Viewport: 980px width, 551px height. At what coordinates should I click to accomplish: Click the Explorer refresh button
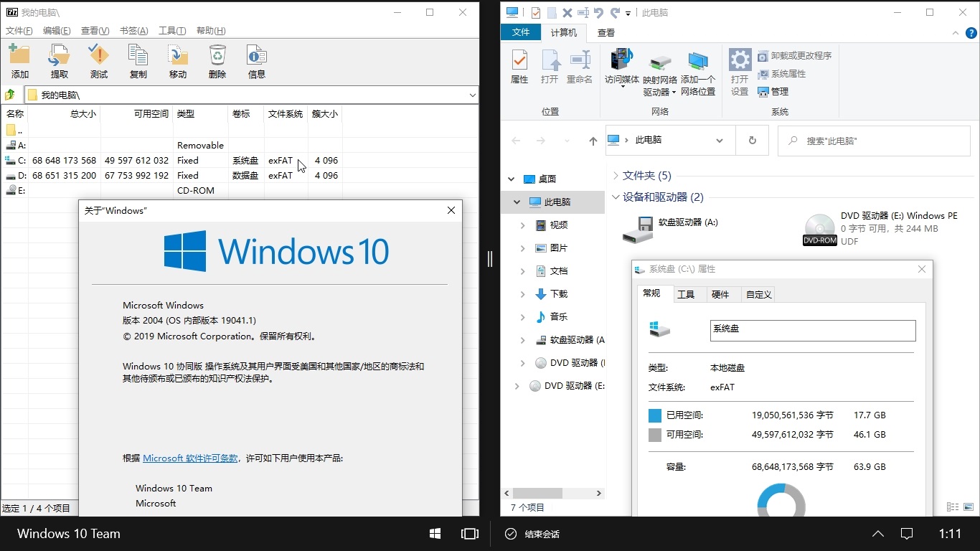752,141
